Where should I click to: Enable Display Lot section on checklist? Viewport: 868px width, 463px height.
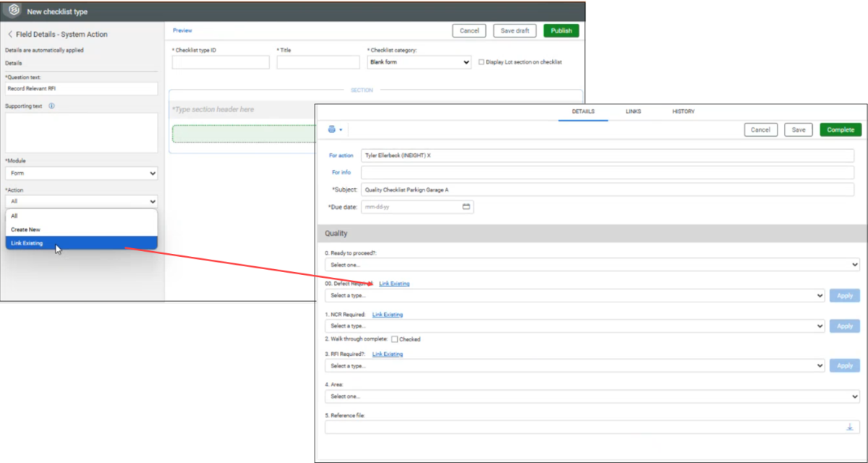tap(481, 62)
